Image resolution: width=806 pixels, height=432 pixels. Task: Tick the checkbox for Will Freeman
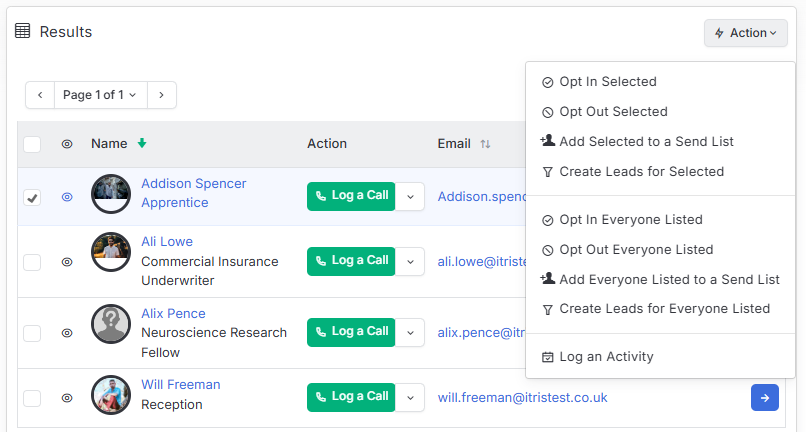tap(32, 398)
